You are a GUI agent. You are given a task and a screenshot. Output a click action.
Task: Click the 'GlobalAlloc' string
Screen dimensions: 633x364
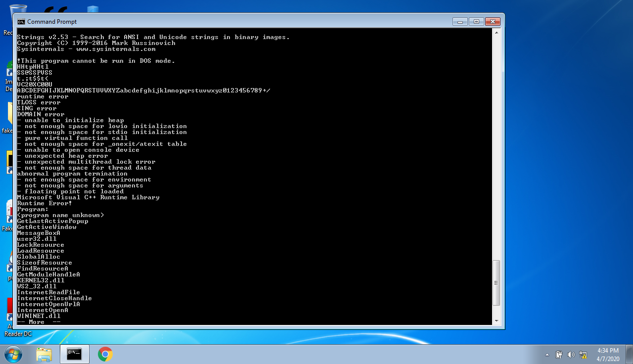(39, 257)
